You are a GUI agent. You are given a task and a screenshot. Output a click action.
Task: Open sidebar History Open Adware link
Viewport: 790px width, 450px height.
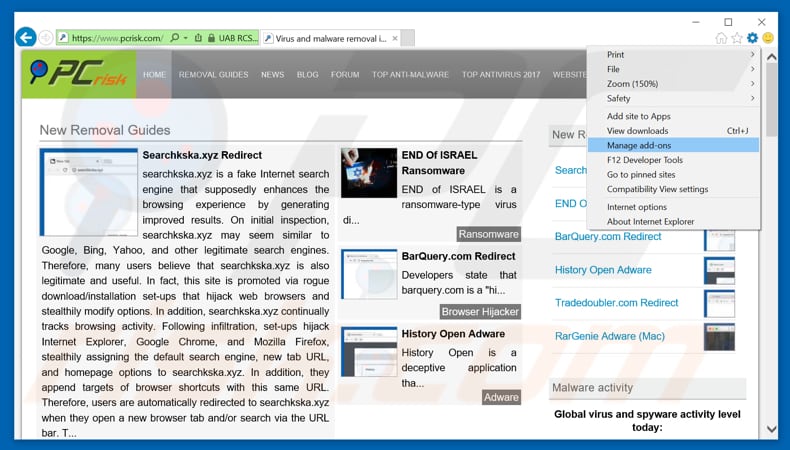(603, 270)
